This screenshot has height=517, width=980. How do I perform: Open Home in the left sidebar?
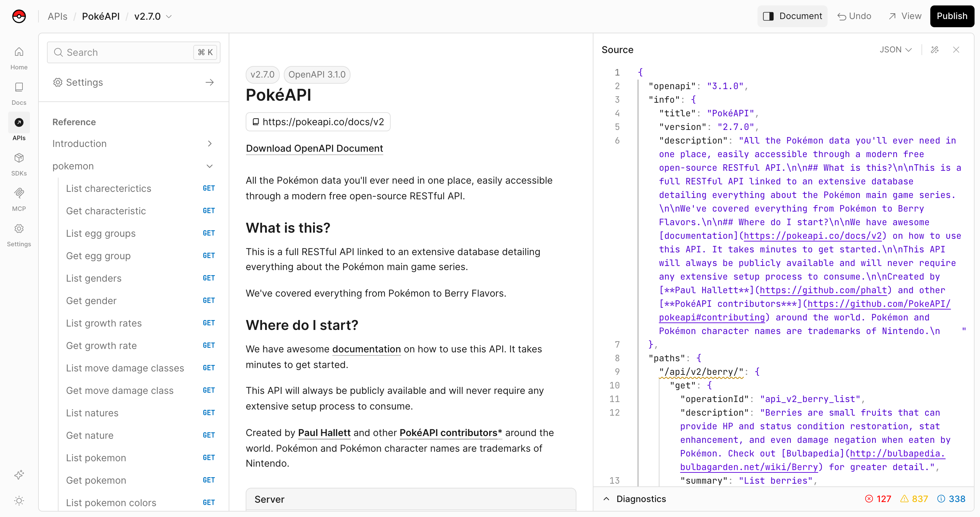[19, 58]
